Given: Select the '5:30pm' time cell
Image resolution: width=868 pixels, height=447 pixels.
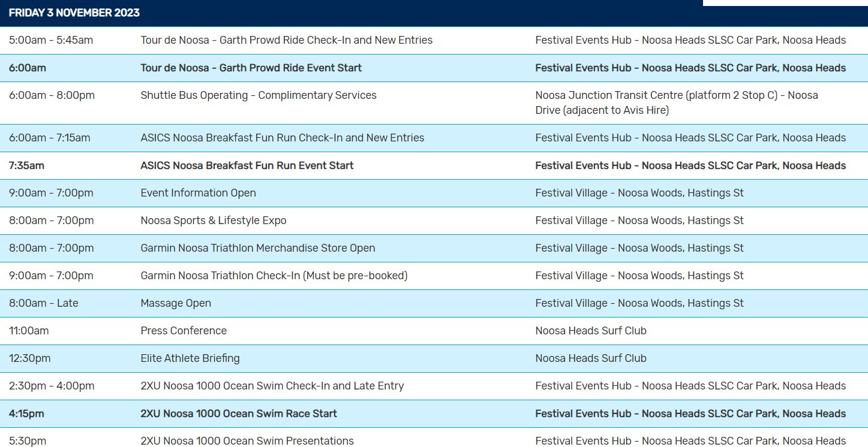Looking at the screenshot, I should tap(28, 441).
